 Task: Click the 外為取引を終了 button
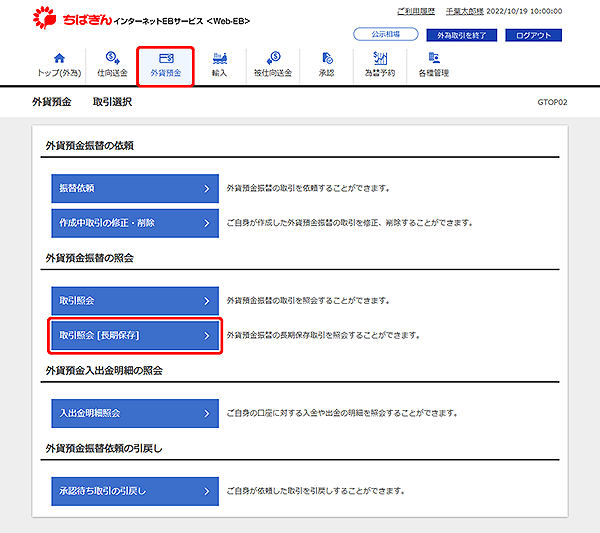(461, 35)
